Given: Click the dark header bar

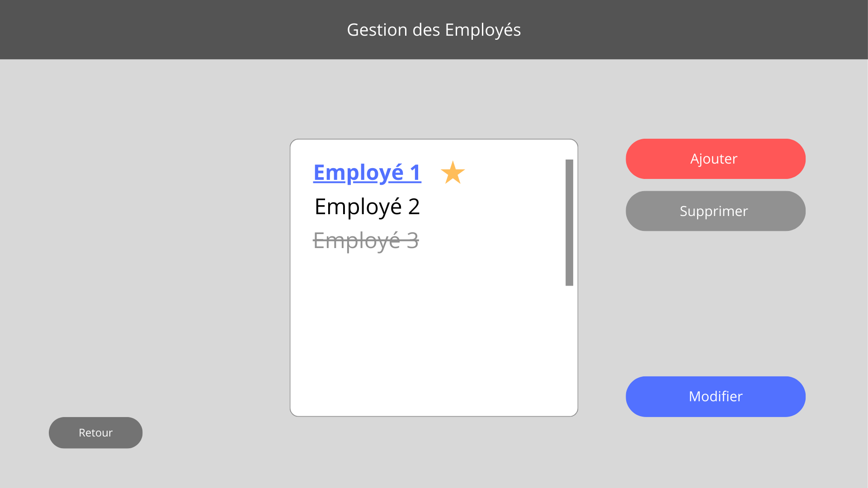Looking at the screenshot, I should point(181,30).
